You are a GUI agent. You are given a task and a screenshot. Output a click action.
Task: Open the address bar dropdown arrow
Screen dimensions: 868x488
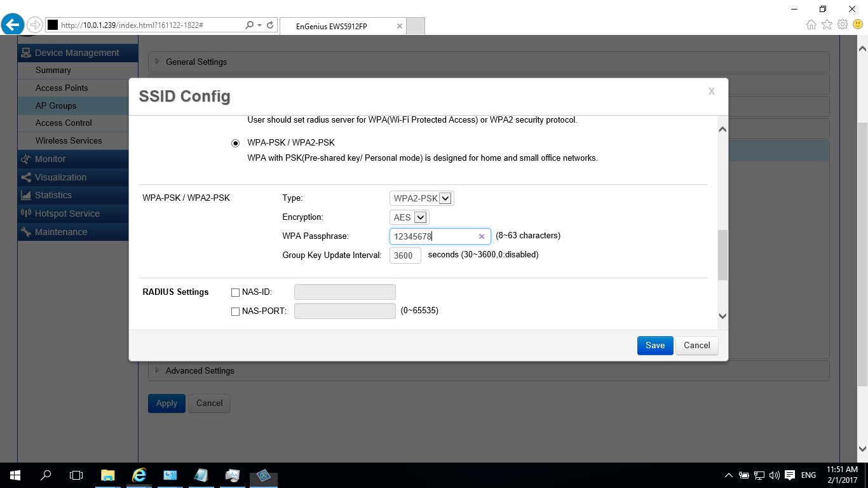click(259, 25)
